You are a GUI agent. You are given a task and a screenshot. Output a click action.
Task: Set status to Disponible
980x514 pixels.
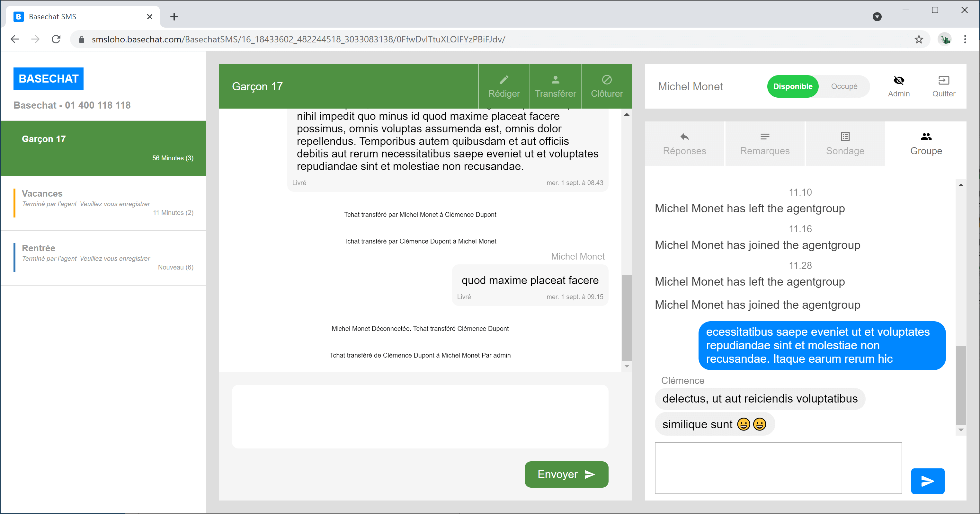click(792, 86)
